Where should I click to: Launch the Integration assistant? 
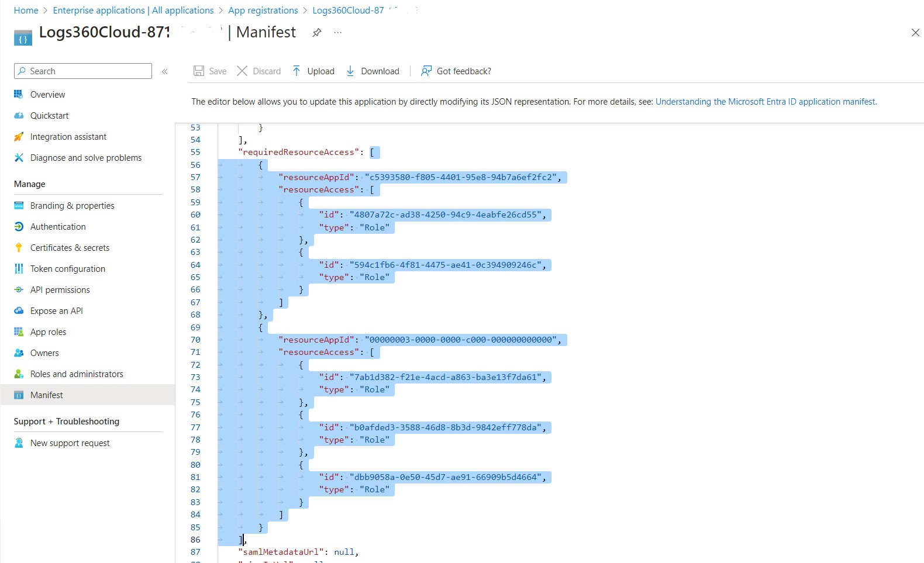click(67, 136)
